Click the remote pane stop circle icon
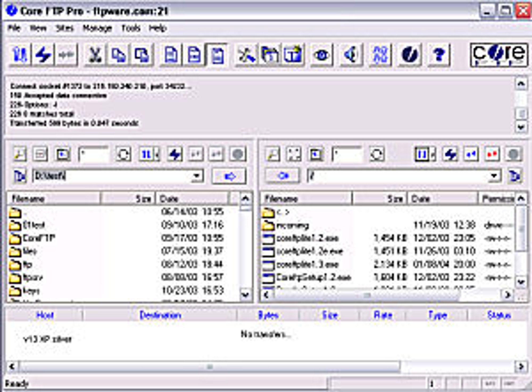Viewport: 532px width, 392px height. click(513, 154)
